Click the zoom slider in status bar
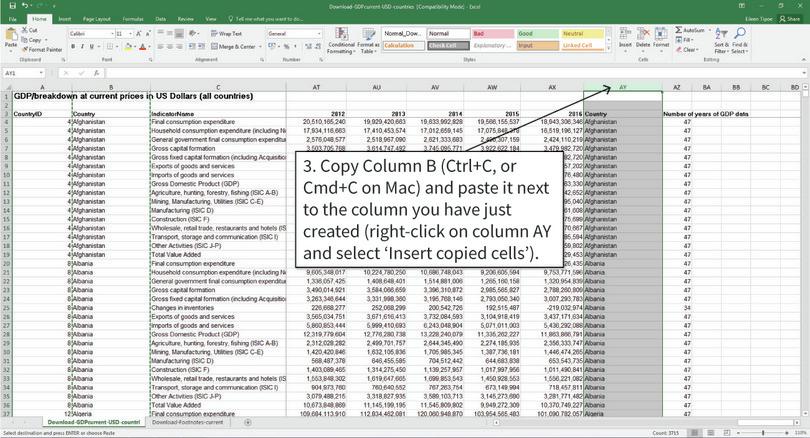This screenshot has height=438, width=810. (763, 433)
